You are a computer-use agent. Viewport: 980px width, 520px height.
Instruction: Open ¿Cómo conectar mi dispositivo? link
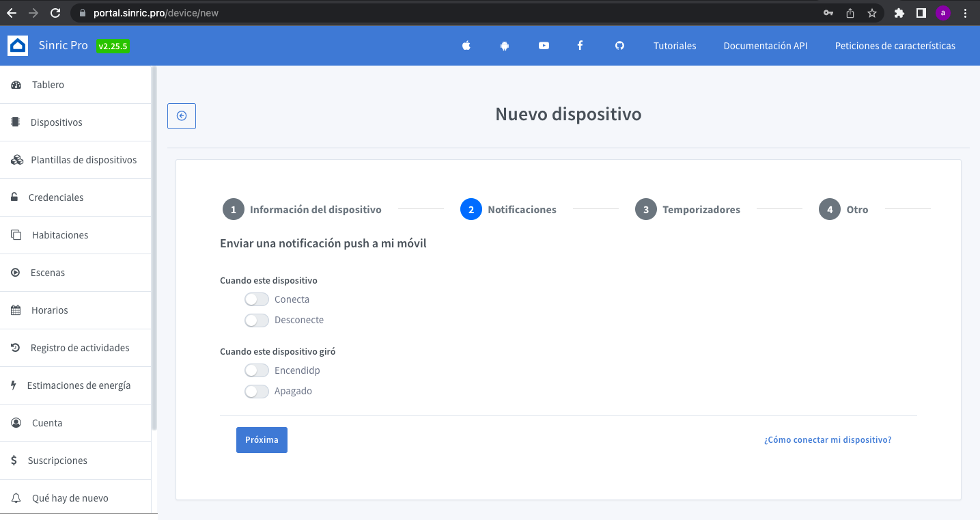coord(827,440)
